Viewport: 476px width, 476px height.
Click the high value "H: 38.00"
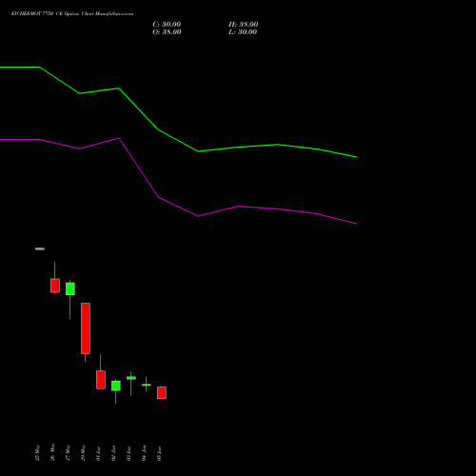pyautogui.click(x=243, y=25)
